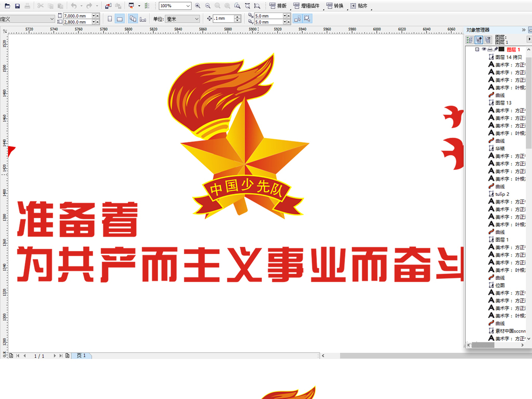Click the black color swatch beside 图层 1
This screenshot has height=399, width=532.
pos(501,49)
